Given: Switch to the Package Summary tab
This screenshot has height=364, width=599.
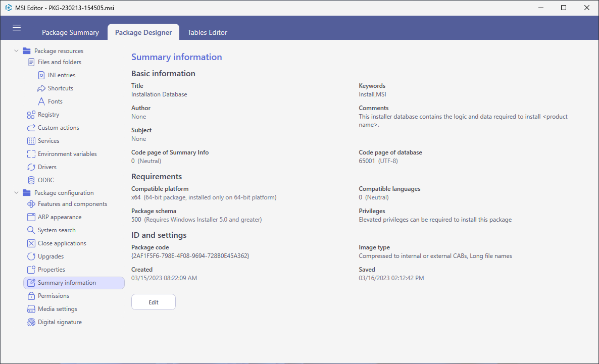Looking at the screenshot, I should coord(70,32).
